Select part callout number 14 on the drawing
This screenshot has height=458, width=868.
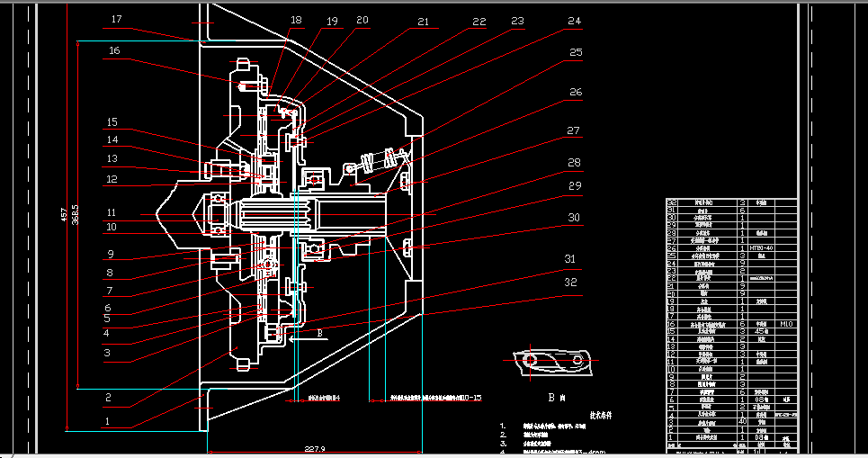[112, 140]
